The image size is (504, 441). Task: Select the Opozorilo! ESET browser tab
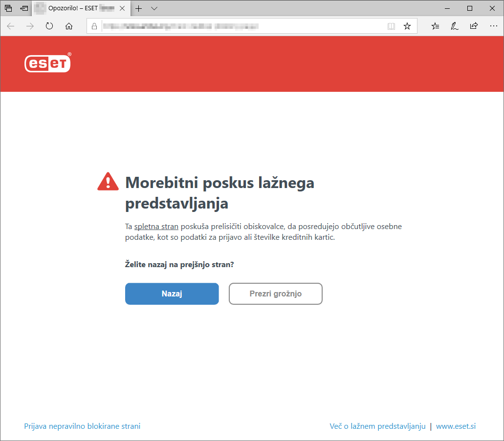tap(78, 8)
